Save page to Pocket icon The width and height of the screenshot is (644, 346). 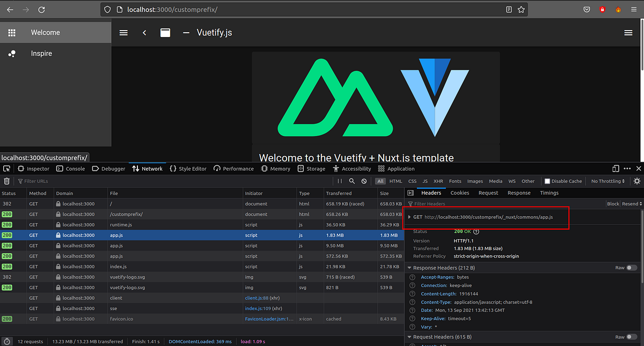[587, 10]
